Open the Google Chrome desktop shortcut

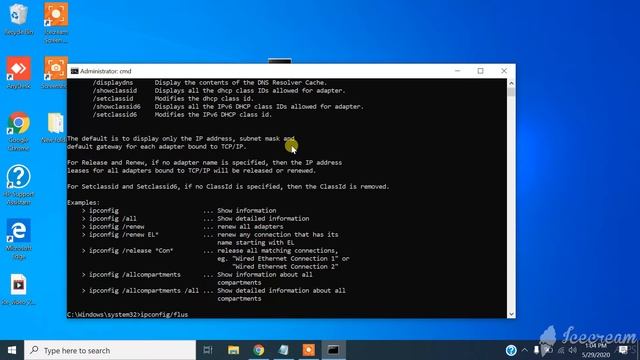[18, 131]
